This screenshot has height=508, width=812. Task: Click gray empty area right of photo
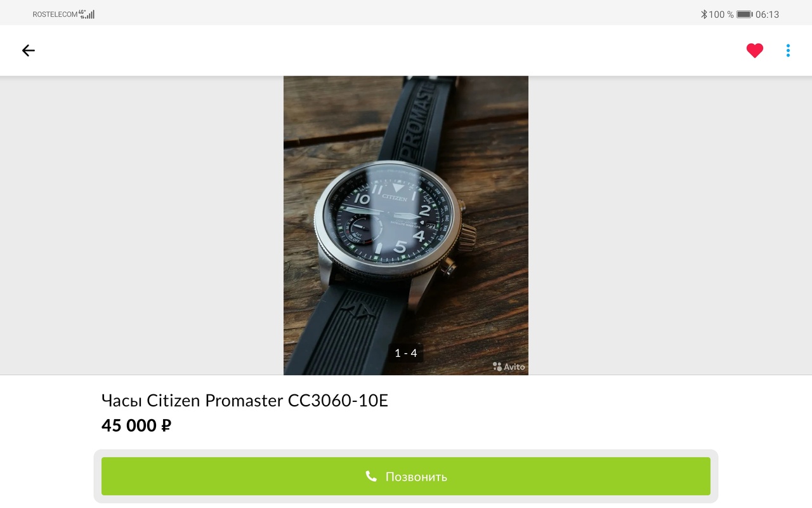point(670,225)
